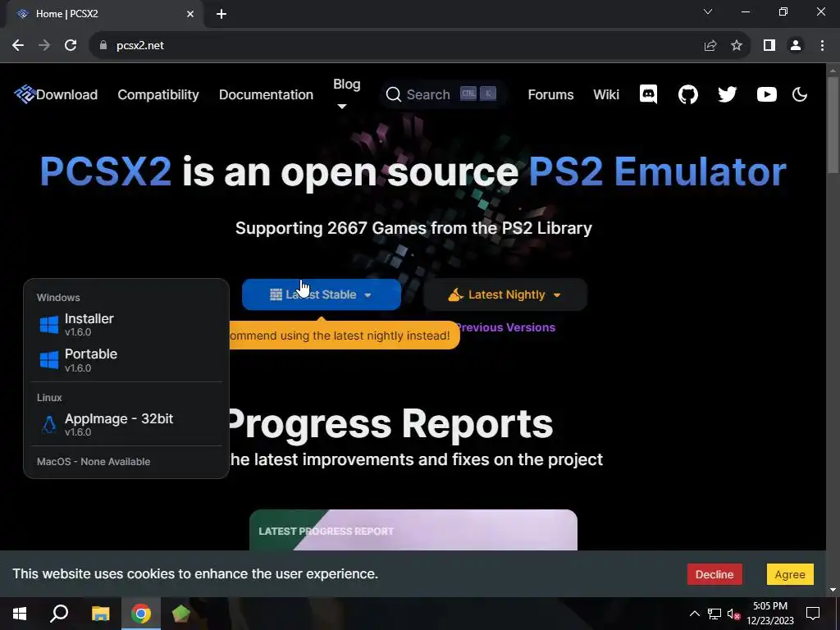This screenshot has width=840, height=630.
Task: Decline the cookies notice
Action: (x=714, y=574)
